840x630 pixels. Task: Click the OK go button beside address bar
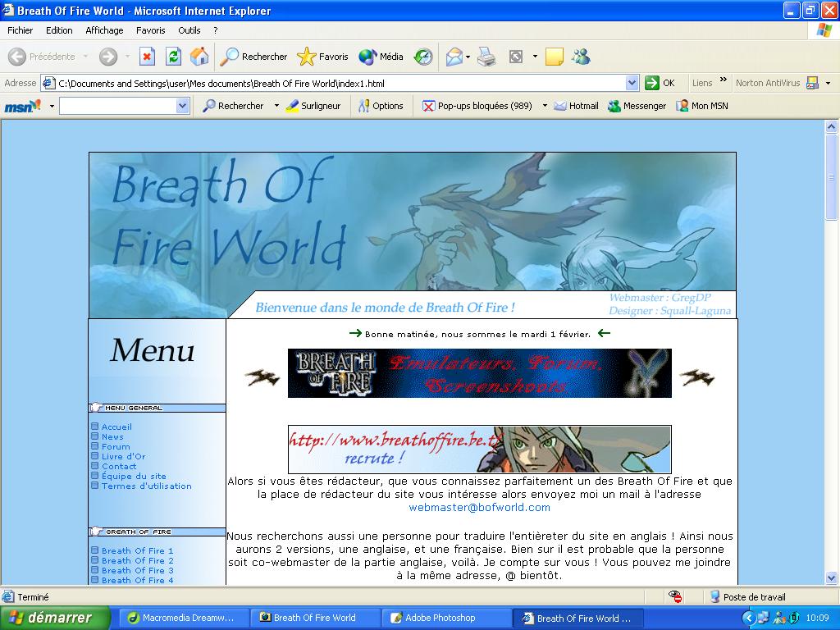(660, 83)
